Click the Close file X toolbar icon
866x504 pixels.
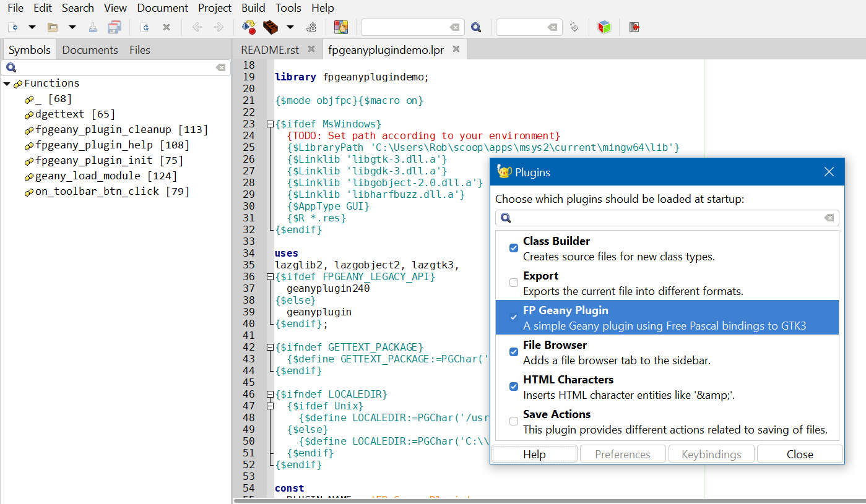click(x=167, y=27)
